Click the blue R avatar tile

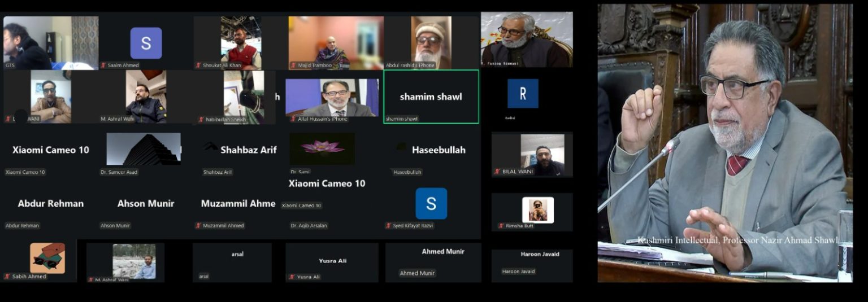pyautogui.click(x=523, y=94)
